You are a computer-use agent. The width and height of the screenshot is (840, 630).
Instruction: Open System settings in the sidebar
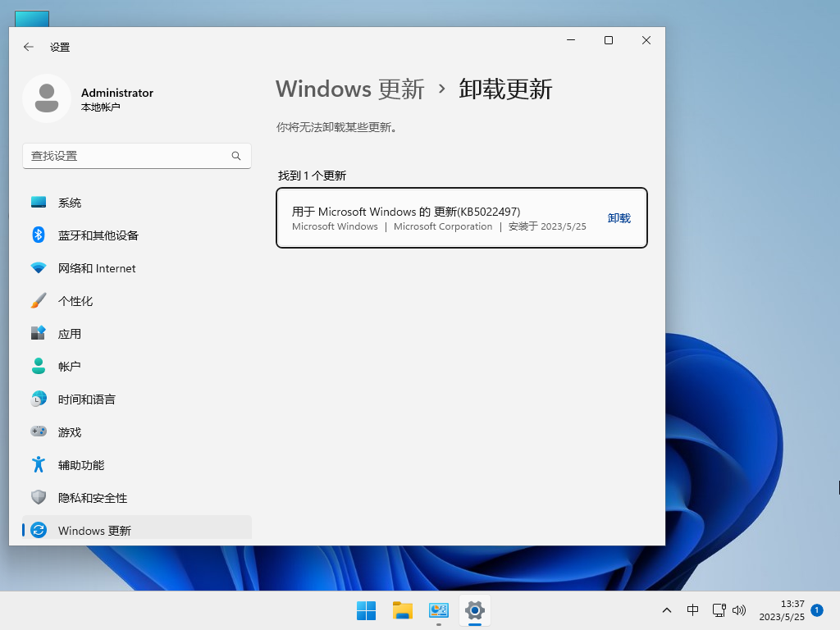pos(70,202)
